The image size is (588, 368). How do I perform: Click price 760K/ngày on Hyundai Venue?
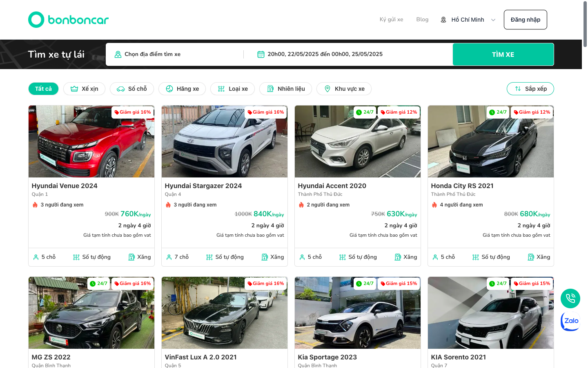(136, 214)
